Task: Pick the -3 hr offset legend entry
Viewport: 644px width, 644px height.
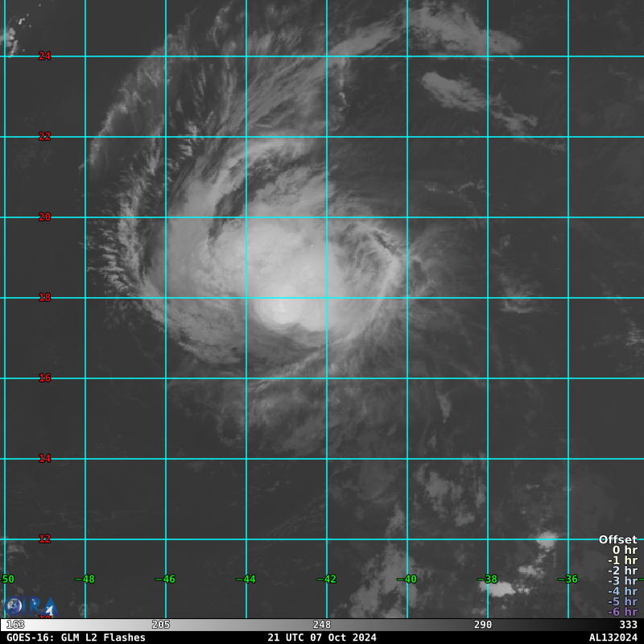Action: point(623,580)
